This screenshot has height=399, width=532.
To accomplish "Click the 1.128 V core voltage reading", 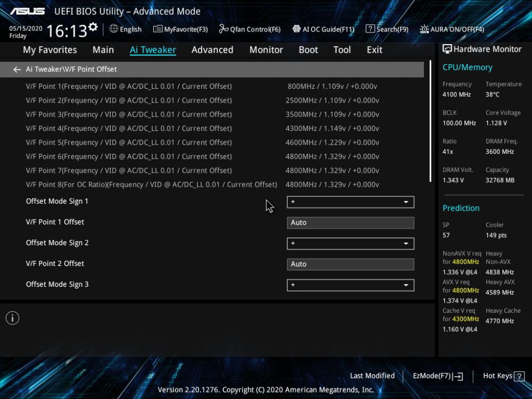I will tap(496, 123).
